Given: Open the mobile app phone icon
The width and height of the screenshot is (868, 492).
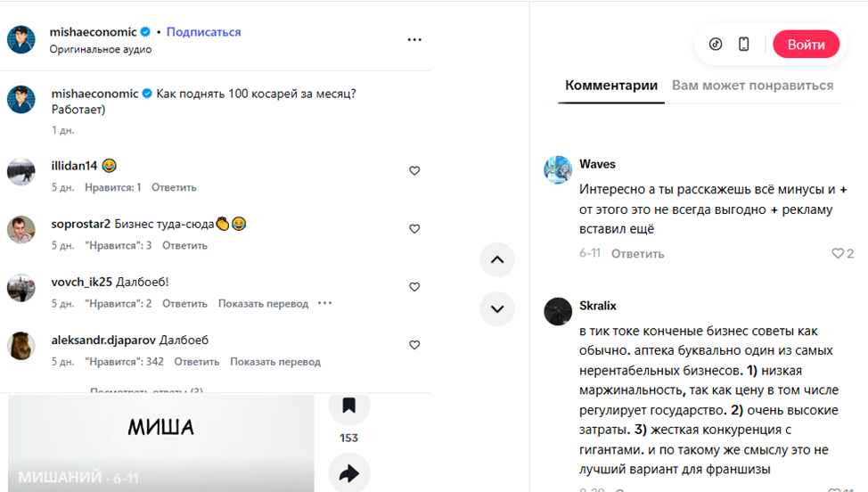Looking at the screenshot, I should tap(744, 45).
